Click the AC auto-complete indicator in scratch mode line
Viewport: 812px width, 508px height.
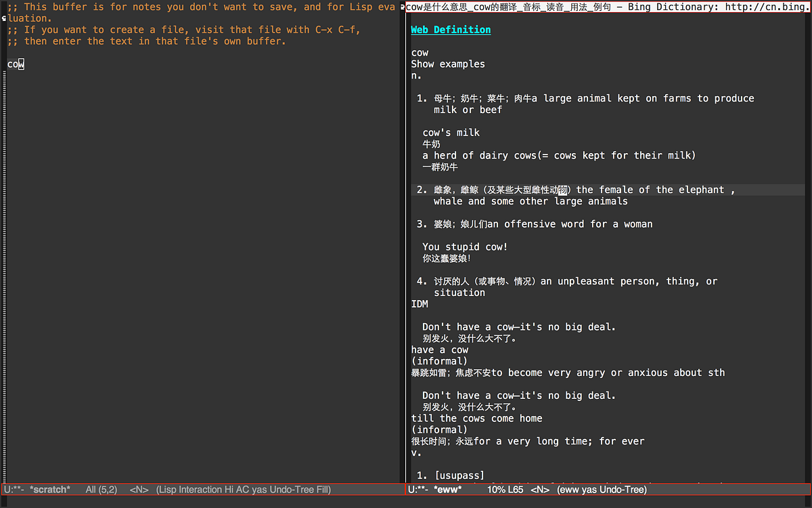click(x=243, y=489)
